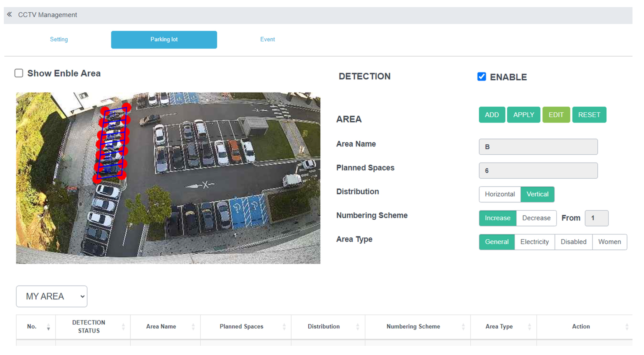
Task: Sort by Numbering Scheme column arrows
Action: point(463,327)
